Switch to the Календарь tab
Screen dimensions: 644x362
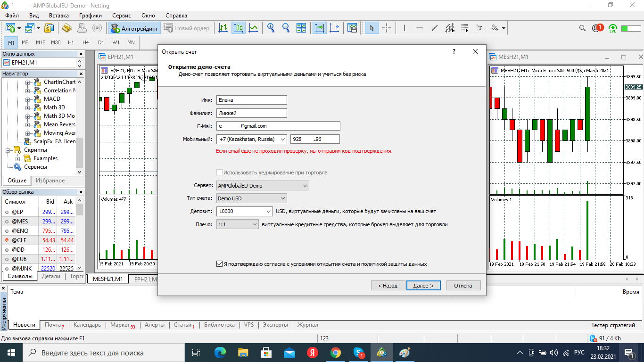pos(87,325)
